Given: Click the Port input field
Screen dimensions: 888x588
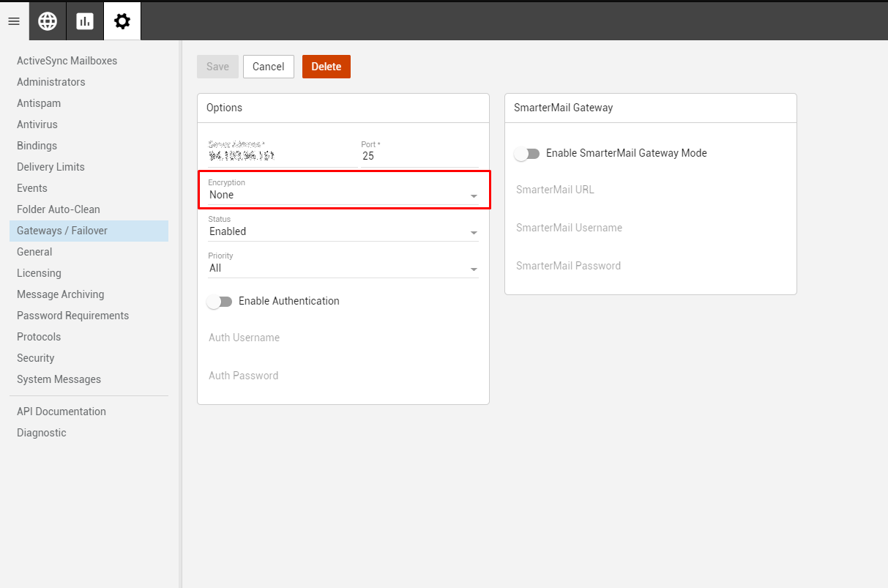Looking at the screenshot, I should click(419, 156).
